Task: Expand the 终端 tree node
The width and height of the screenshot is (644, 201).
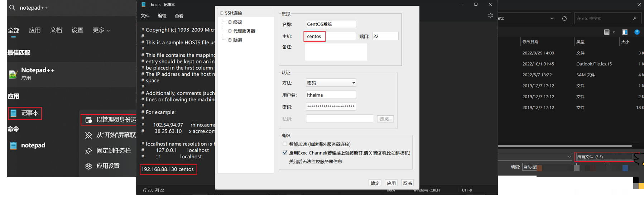Action: pyautogui.click(x=230, y=22)
